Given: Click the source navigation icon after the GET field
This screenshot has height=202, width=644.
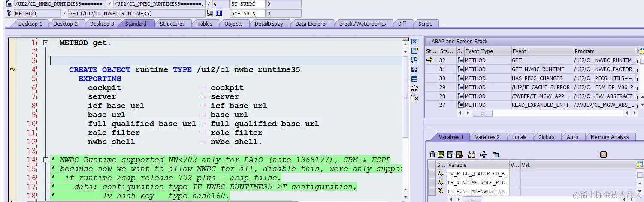Looking at the screenshot, I should 210,13.
